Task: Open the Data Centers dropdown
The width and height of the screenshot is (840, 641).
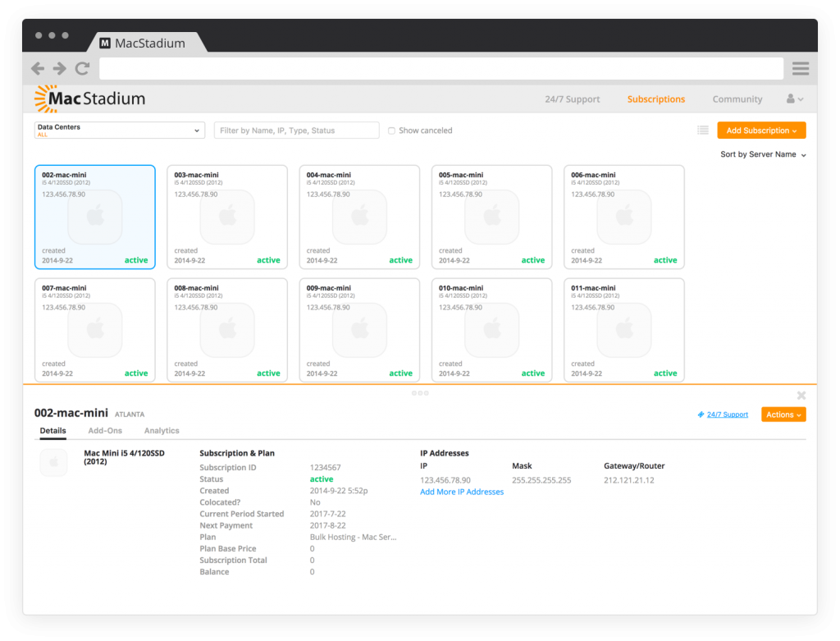Action: click(x=120, y=130)
